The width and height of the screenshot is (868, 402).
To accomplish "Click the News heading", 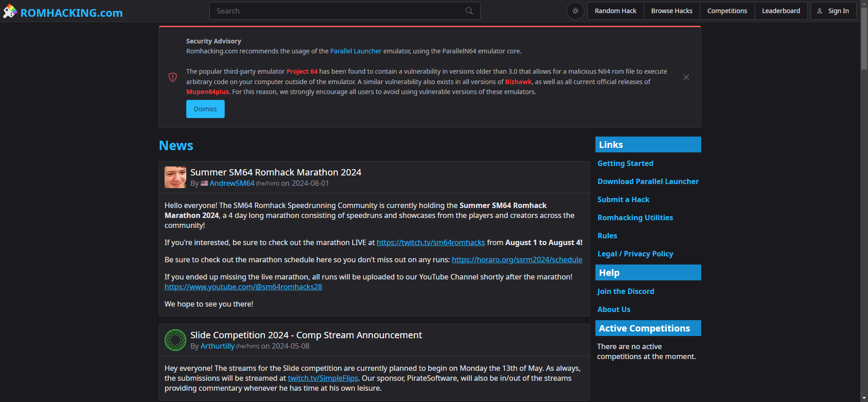I will (x=176, y=146).
